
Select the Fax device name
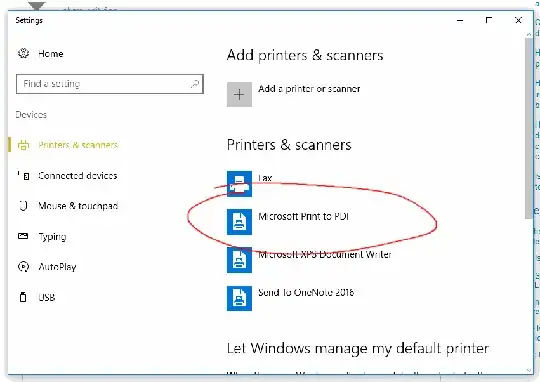265,178
